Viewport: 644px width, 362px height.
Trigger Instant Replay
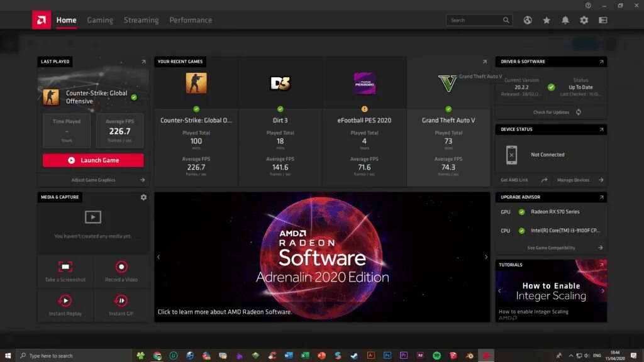65,306
